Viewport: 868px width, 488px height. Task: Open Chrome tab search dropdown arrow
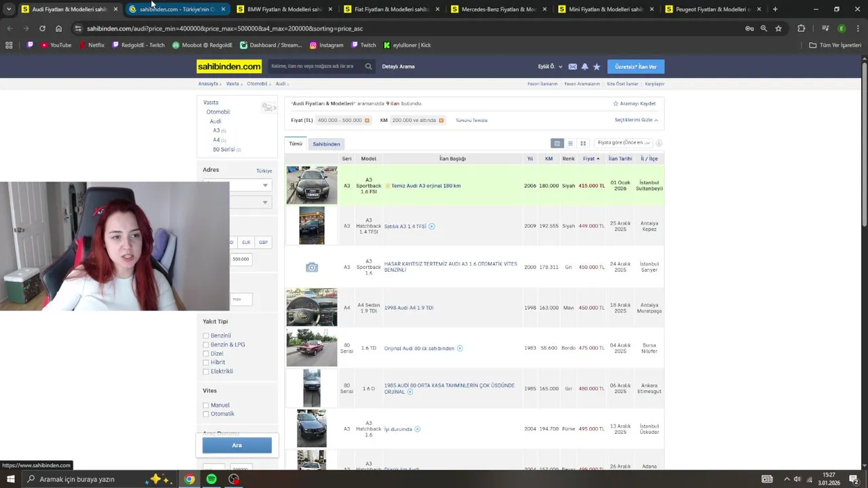click(8, 9)
